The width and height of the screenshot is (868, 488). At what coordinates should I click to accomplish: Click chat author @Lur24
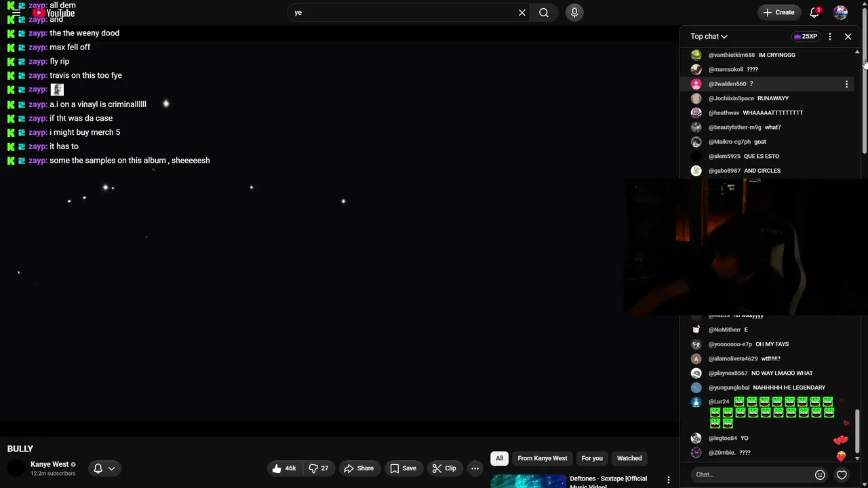pos(719,402)
